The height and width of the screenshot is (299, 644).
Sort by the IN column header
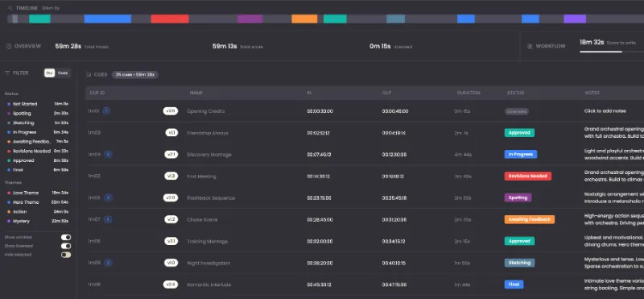(x=309, y=93)
